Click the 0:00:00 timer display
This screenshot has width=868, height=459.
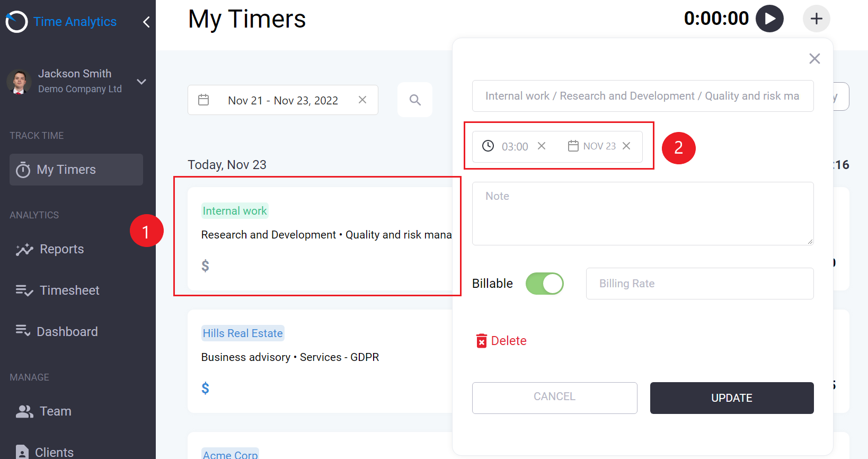tap(716, 19)
